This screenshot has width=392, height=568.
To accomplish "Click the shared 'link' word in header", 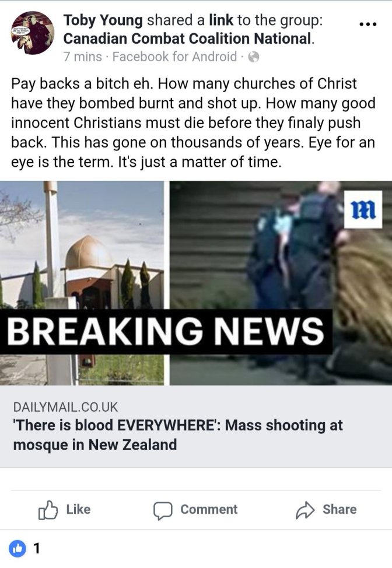I will pyautogui.click(x=221, y=20).
